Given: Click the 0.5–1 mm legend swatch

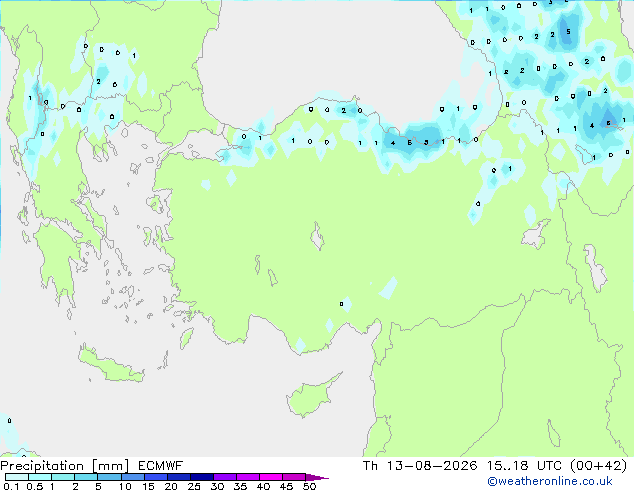Looking at the screenshot, I should pyautogui.click(x=40, y=477).
